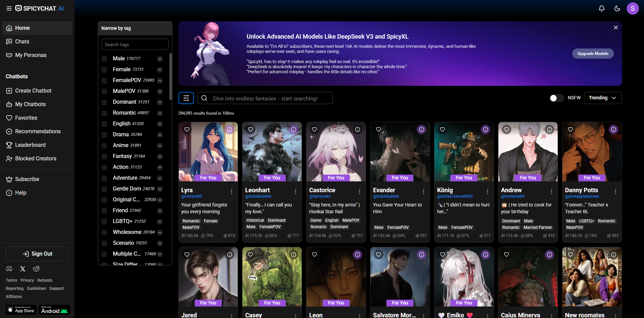Viewport: 644px width, 318px height.
Task: Enable the FemalePOV tag checkbox
Action: [104, 81]
